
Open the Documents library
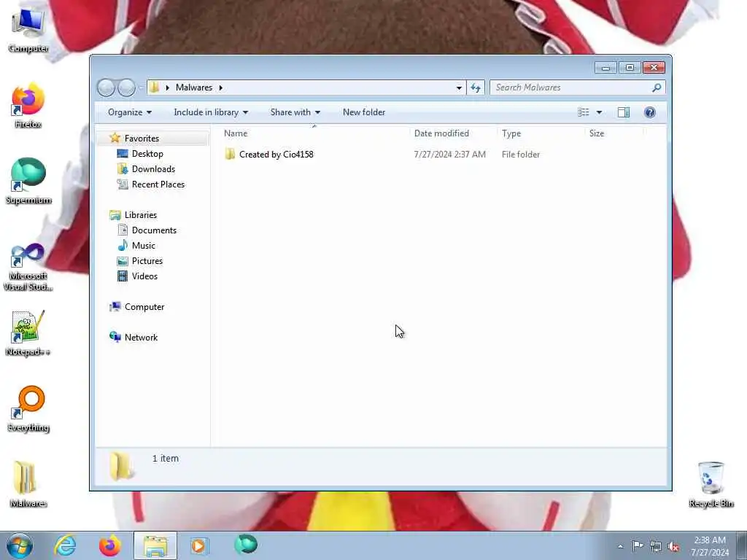coord(154,230)
